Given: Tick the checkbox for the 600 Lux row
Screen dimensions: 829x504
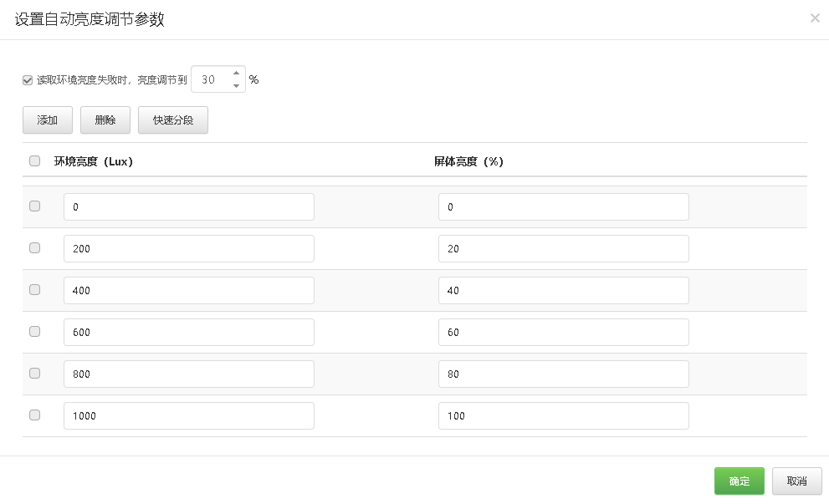Looking at the screenshot, I should [34, 332].
